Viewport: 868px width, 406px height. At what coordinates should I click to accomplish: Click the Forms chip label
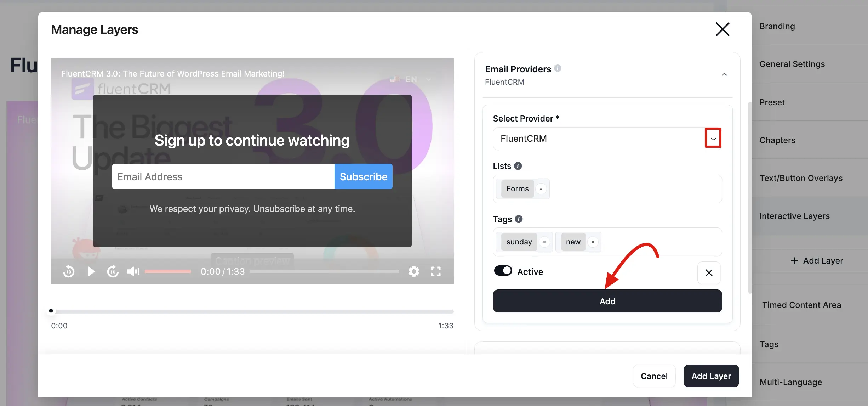[x=517, y=189]
